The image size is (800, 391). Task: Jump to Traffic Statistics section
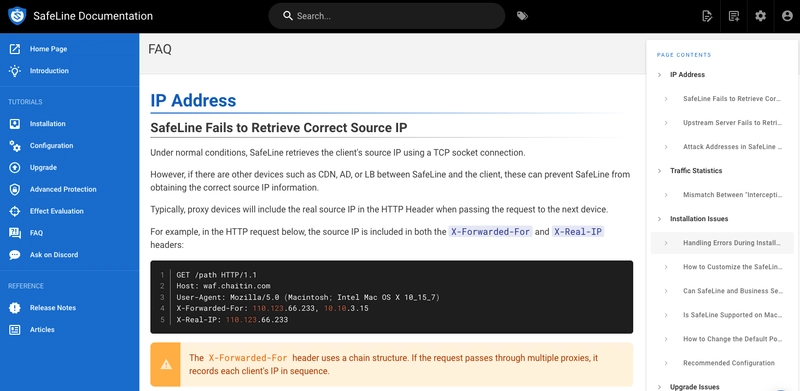[x=696, y=170]
